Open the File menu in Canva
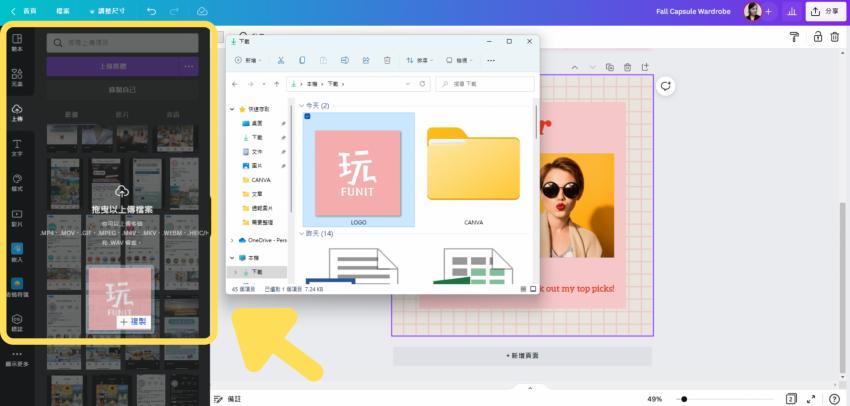 63,11
